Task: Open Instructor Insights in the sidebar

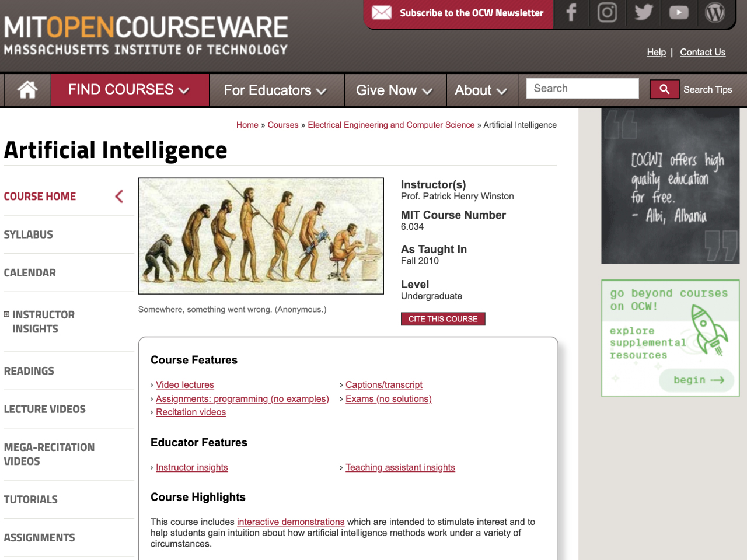Action: (43, 321)
